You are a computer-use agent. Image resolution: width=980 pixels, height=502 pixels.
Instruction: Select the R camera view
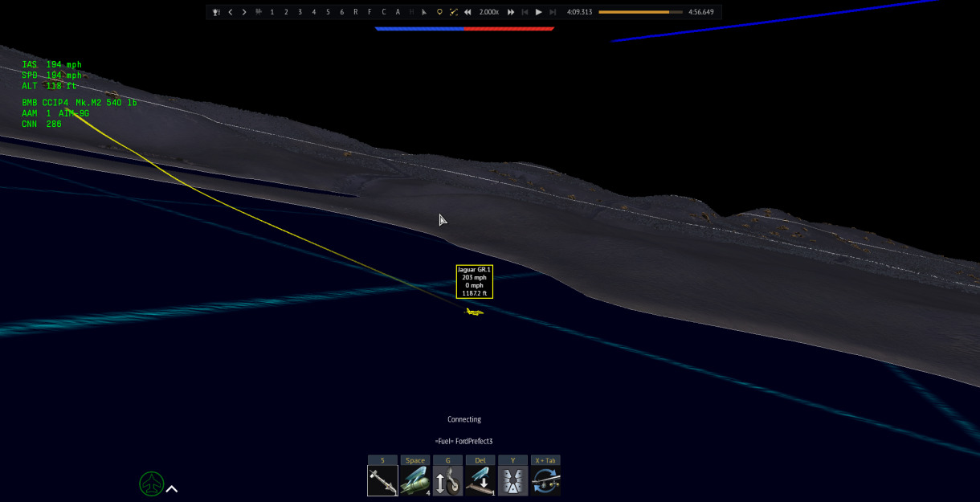click(x=356, y=12)
